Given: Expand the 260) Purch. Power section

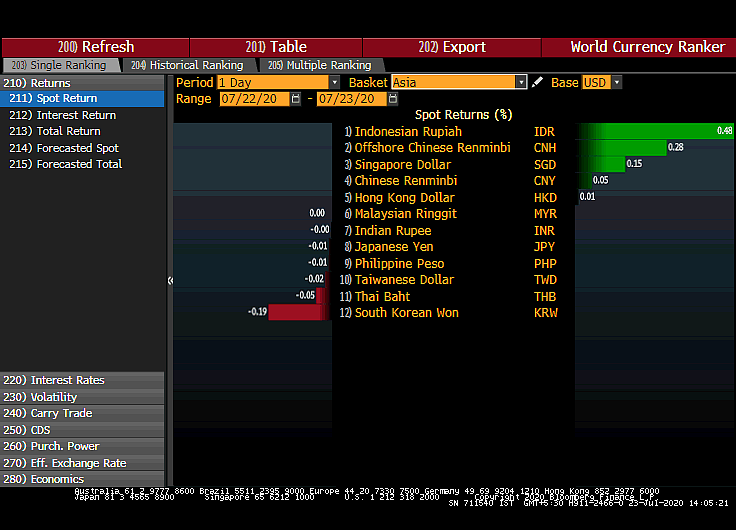Looking at the screenshot, I should point(82,446).
